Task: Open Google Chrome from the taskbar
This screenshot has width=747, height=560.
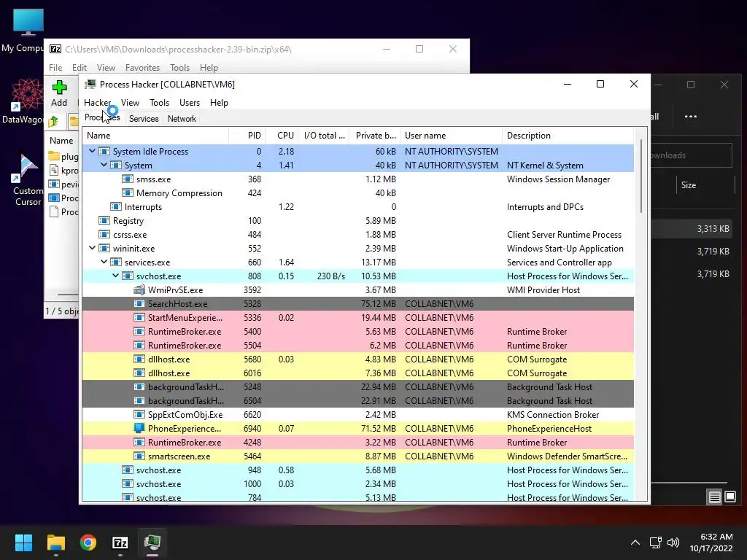Action: click(88, 542)
